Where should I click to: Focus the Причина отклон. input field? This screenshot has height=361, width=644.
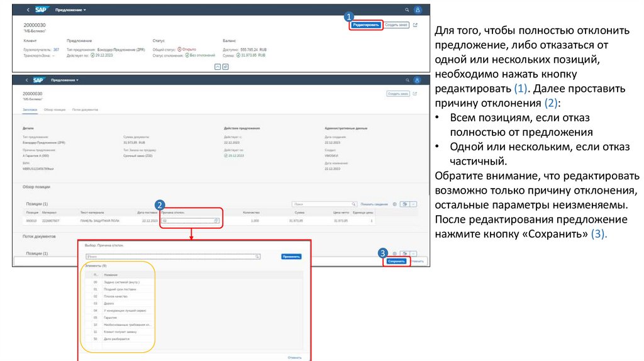(190, 221)
